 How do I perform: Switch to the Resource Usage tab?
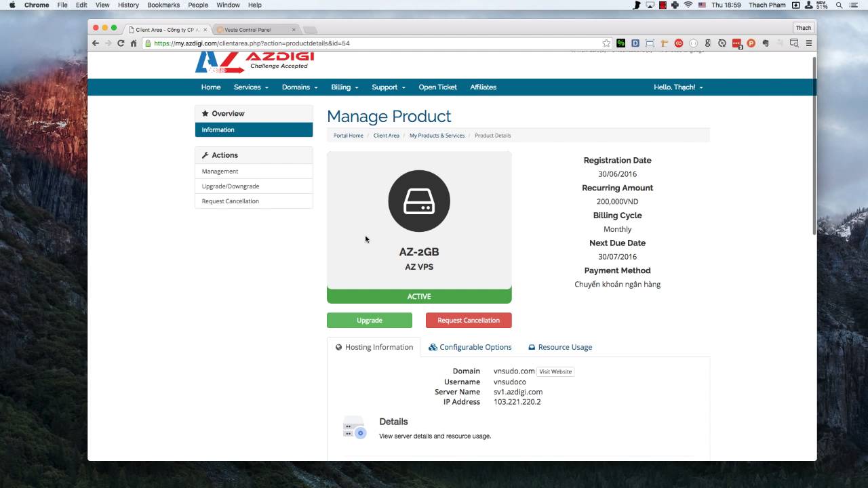(x=560, y=347)
